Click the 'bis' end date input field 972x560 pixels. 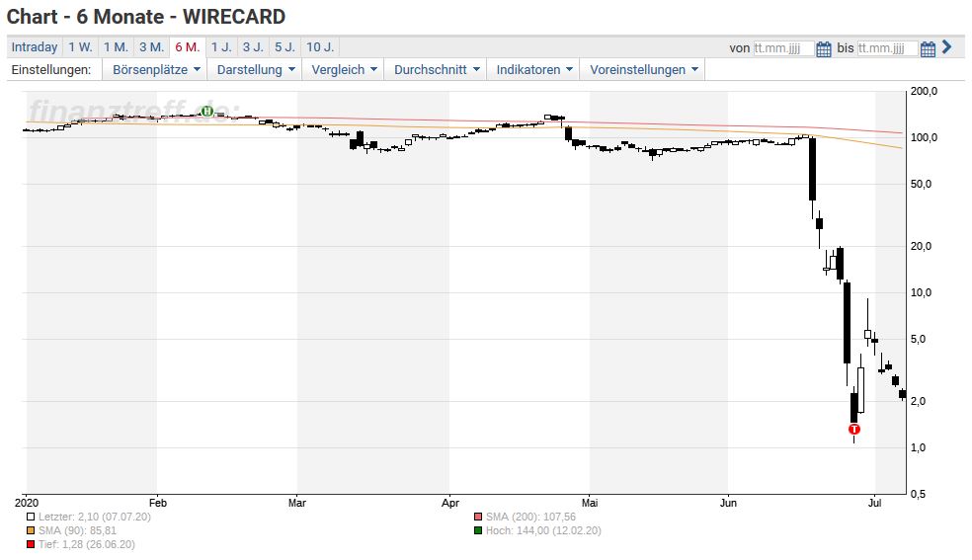click(887, 47)
